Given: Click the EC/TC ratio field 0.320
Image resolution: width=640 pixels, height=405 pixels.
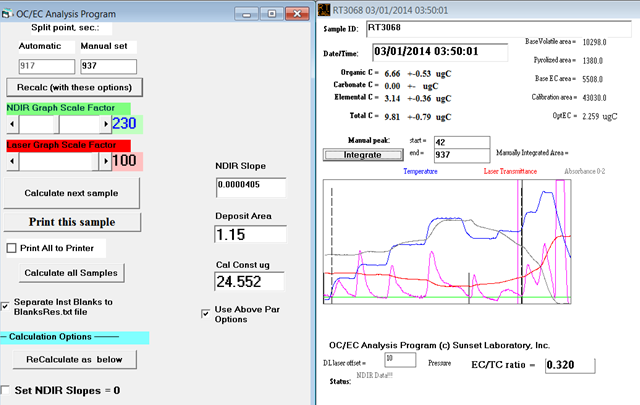Looking at the screenshot, I should pos(570,365).
